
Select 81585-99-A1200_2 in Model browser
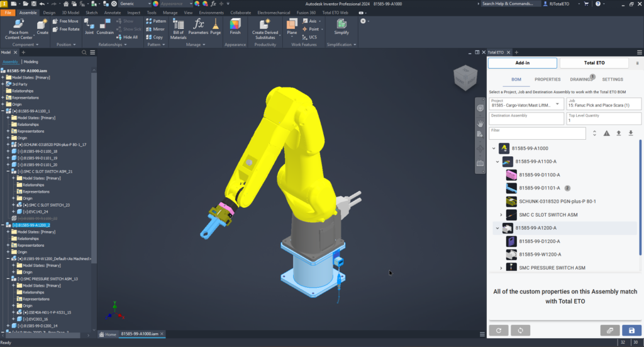pyautogui.click(x=31, y=225)
